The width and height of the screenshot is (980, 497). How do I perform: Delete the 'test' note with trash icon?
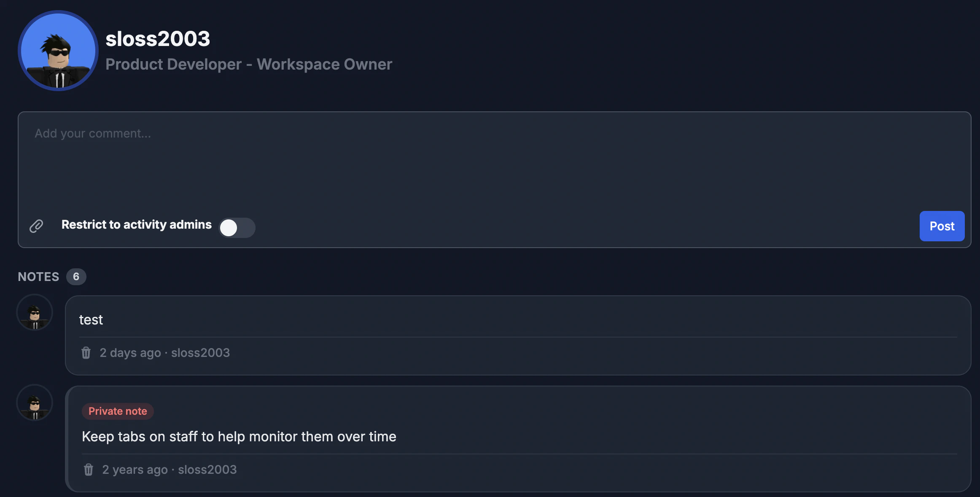pyautogui.click(x=86, y=353)
